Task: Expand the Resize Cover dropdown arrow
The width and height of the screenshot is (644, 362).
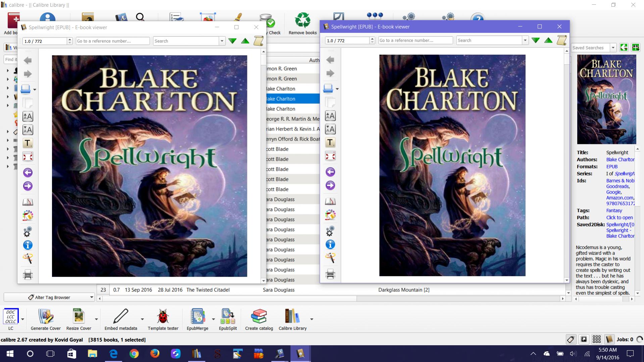Action: pyautogui.click(x=96, y=319)
